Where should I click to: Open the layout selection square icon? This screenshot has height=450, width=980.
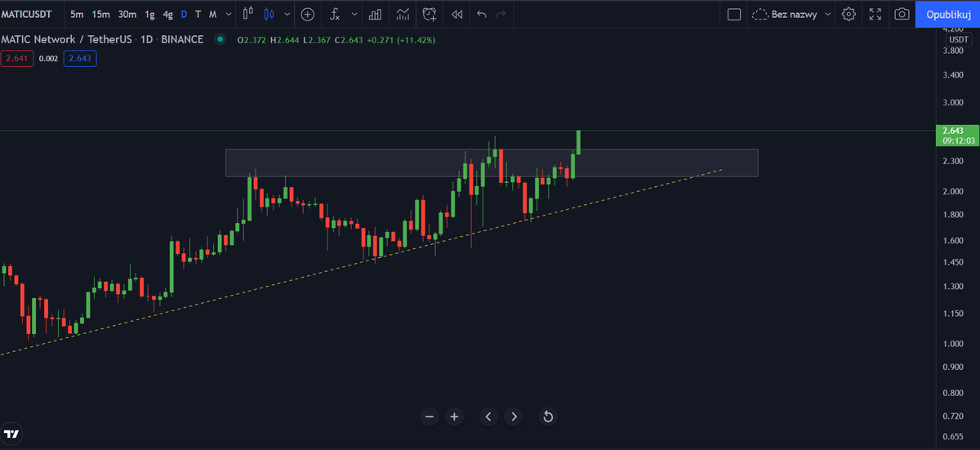pos(734,14)
